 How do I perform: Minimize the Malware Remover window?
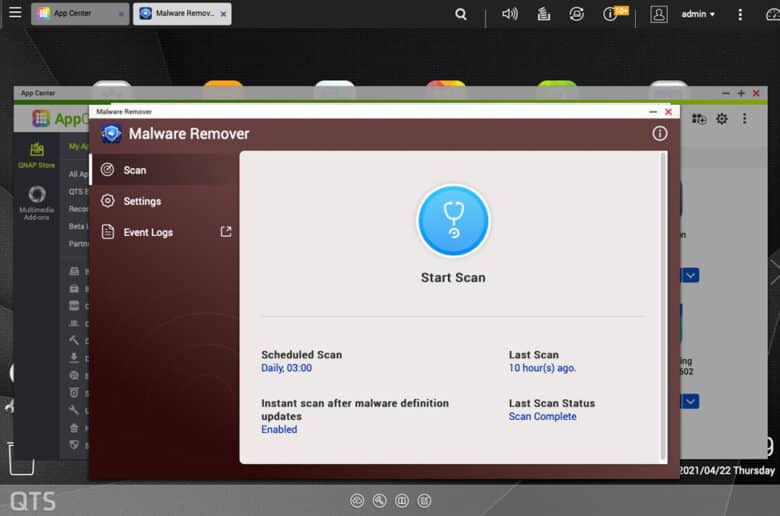click(653, 112)
